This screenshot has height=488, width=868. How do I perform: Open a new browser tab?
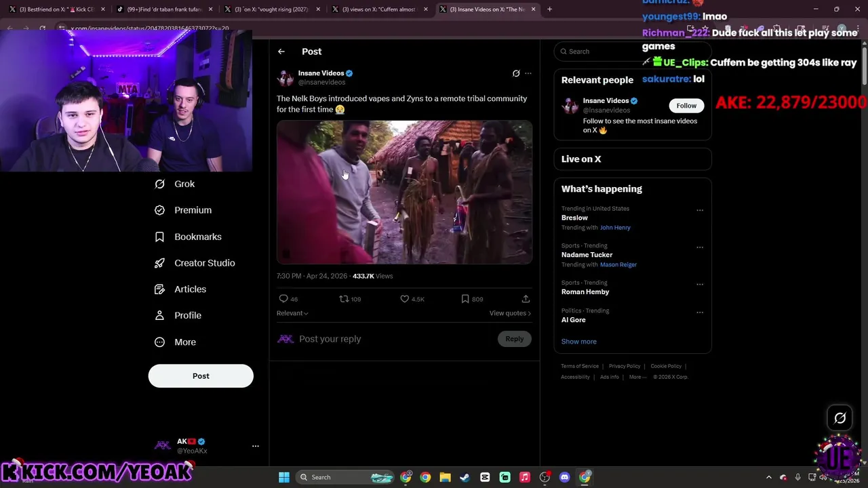tap(549, 9)
